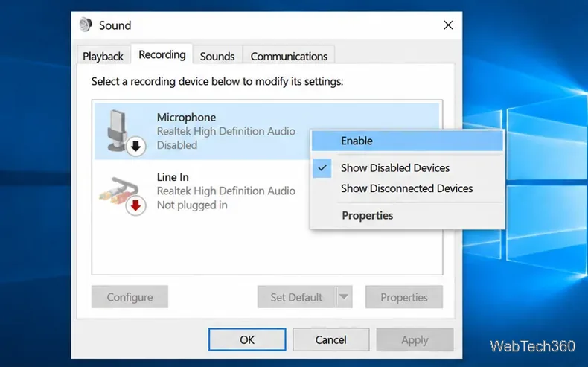Image resolution: width=588 pixels, height=367 pixels.
Task: Select the Microphone device icon
Action: point(118,130)
